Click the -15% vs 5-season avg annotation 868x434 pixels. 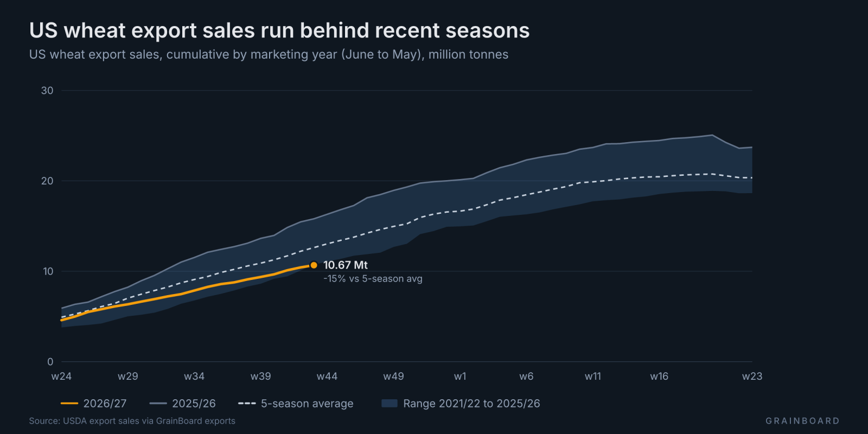(373, 279)
